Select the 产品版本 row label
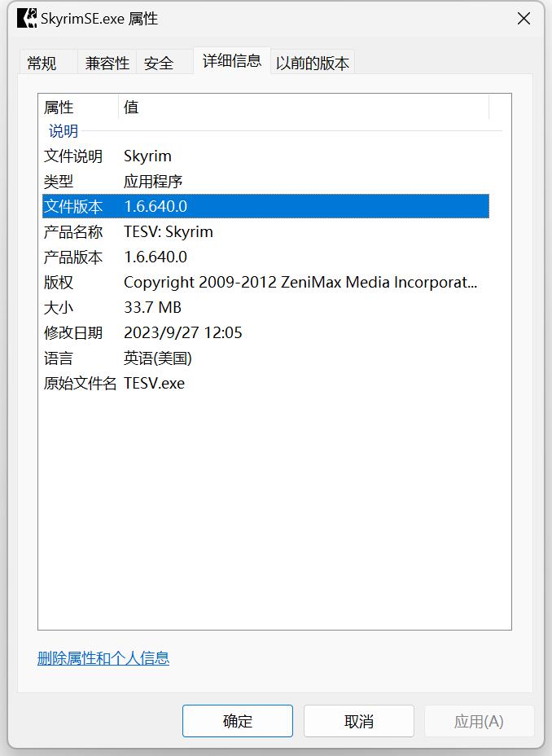Image resolution: width=552 pixels, height=756 pixels. pos(73,257)
